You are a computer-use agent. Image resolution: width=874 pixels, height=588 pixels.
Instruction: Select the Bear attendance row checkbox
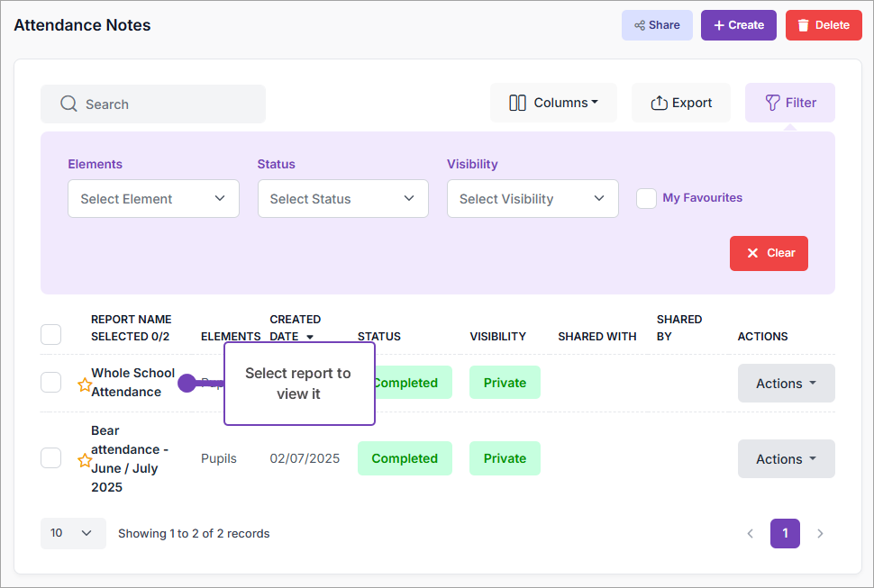click(x=50, y=457)
